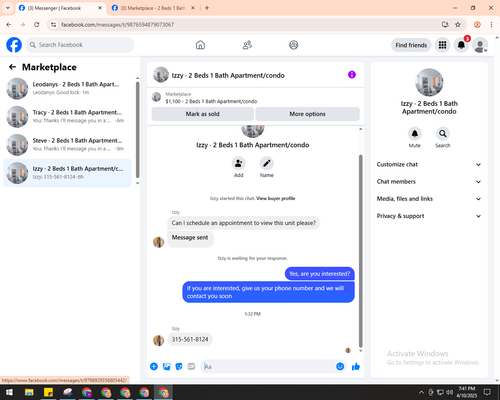Expand Privacy & support section
The height and width of the screenshot is (400, 500).
point(429,216)
